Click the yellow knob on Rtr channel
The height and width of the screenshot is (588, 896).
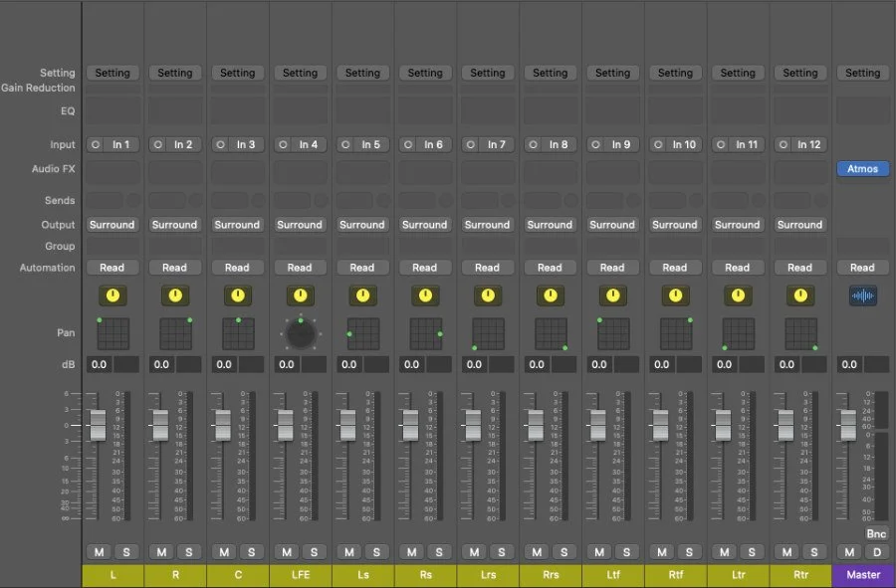click(800, 295)
